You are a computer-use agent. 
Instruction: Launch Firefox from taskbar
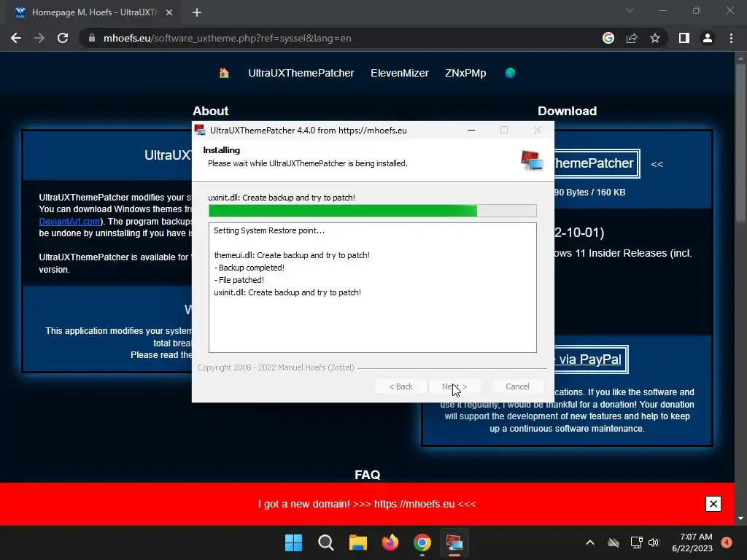390,542
